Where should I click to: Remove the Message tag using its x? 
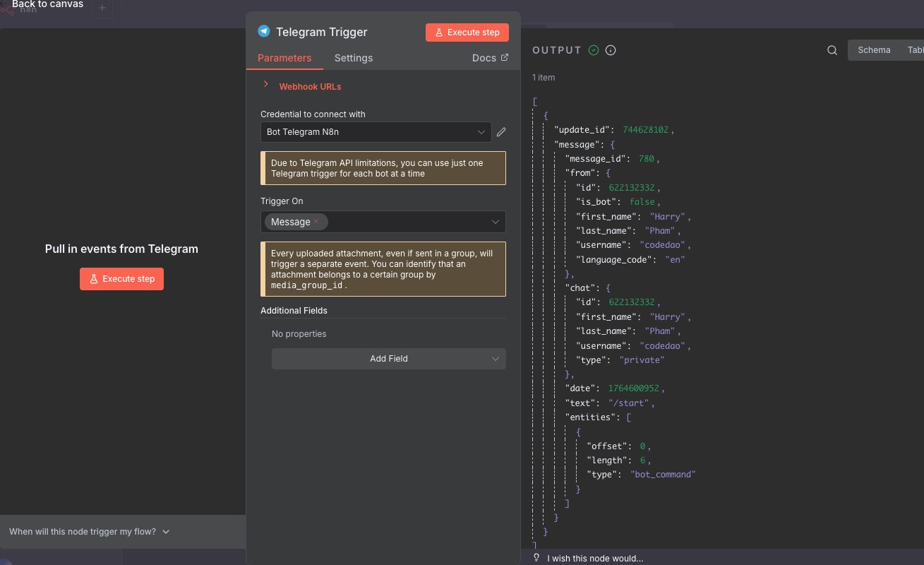click(x=316, y=222)
